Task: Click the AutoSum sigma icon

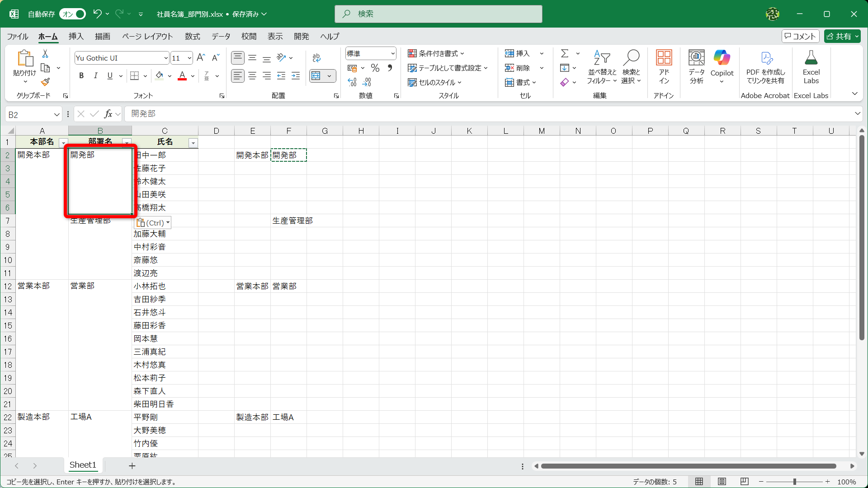Action: 565,54
